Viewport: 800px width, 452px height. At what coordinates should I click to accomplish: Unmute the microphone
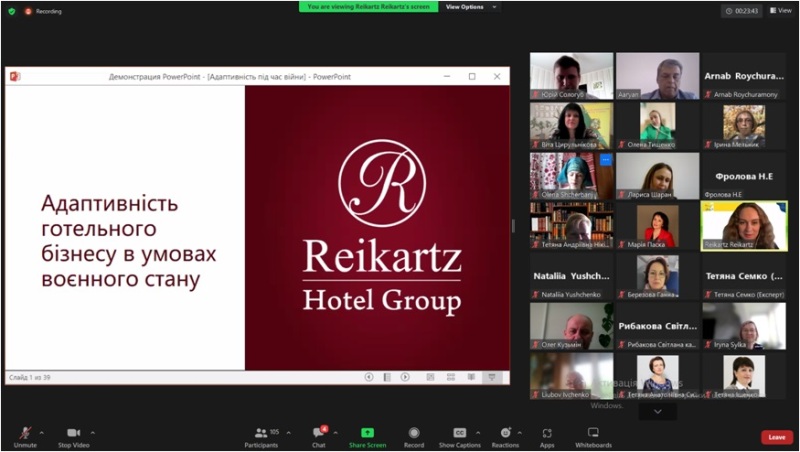click(25, 434)
